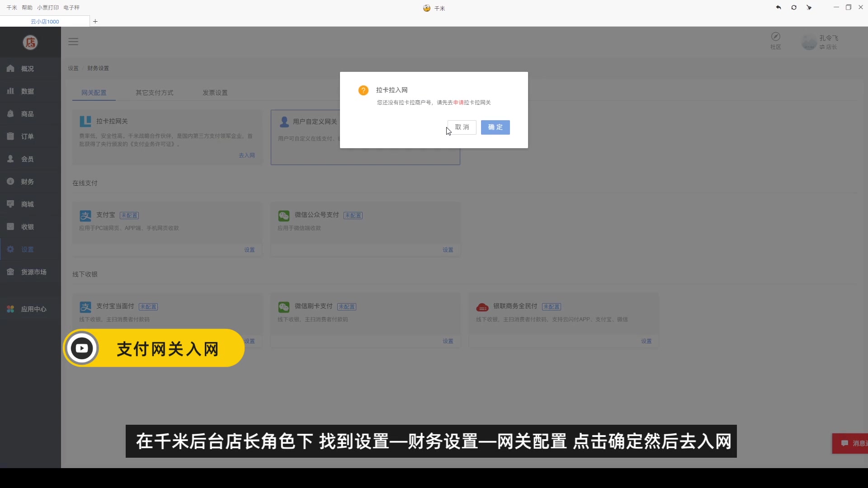Image resolution: width=868 pixels, height=488 pixels.
Task: Click the 支付宝当面付 logo icon
Action: 85,307
